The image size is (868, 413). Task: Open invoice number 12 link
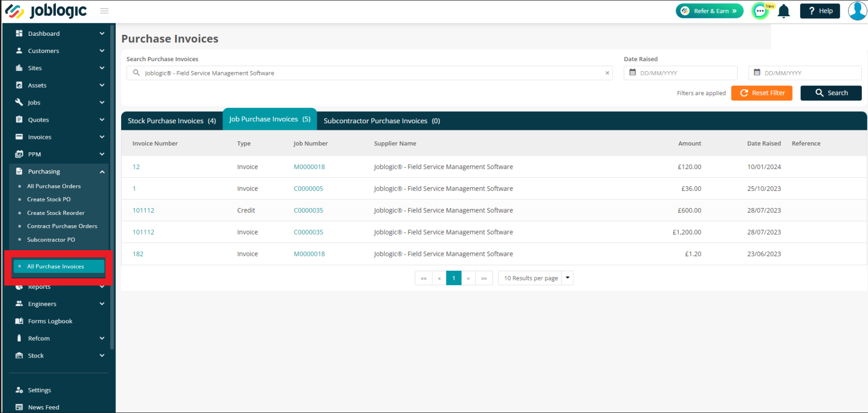(136, 167)
